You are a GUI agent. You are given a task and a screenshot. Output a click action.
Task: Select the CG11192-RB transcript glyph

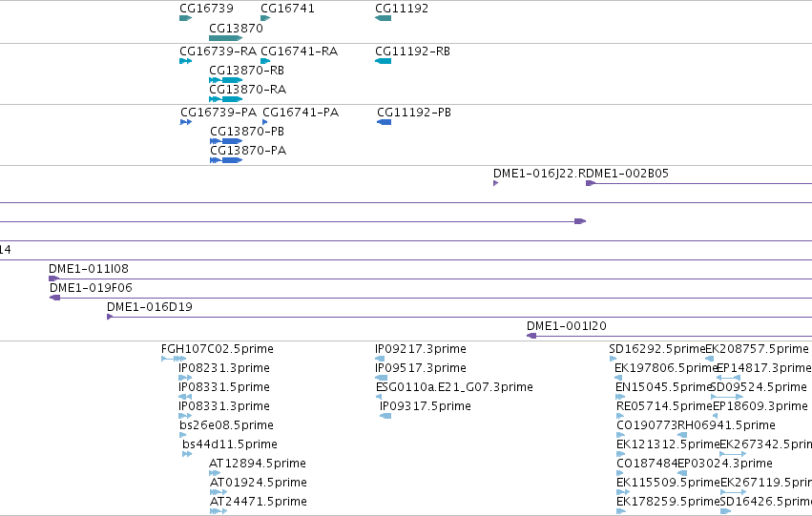click(x=384, y=61)
